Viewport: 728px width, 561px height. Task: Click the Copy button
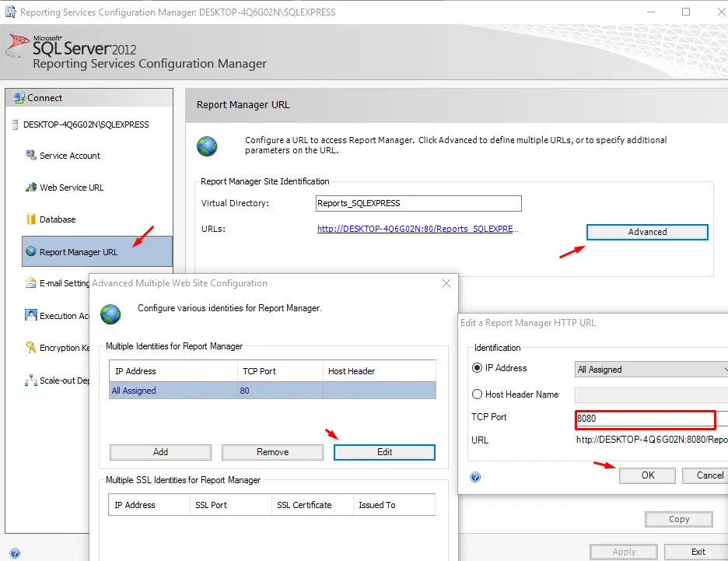pyautogui.click(x=679, y=519)
